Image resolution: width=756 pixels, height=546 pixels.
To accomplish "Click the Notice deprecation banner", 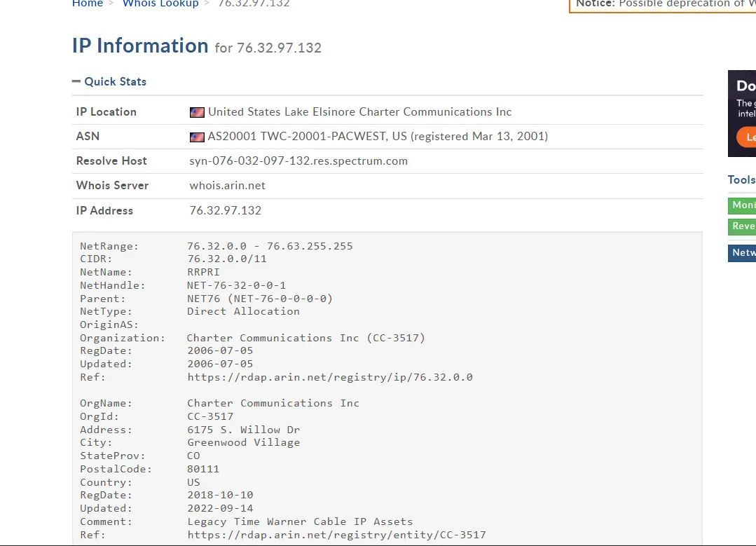I will tap(663, 6).
